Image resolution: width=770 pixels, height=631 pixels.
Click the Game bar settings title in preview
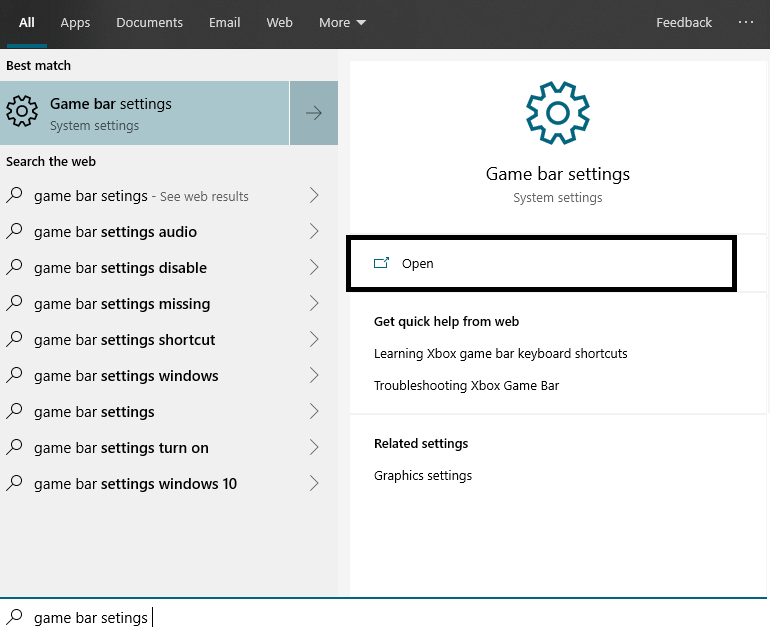[x=557, y=174]
